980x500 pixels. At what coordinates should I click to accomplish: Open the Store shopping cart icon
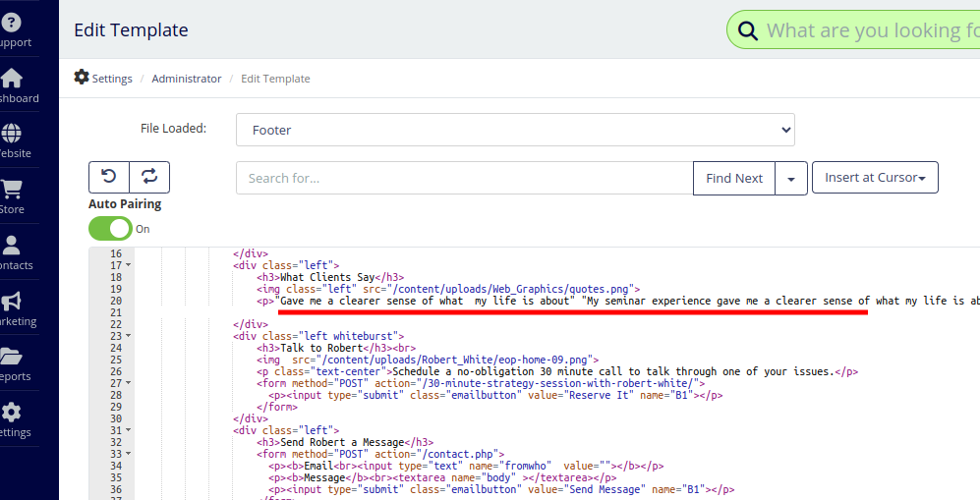(x=11, y=190)
